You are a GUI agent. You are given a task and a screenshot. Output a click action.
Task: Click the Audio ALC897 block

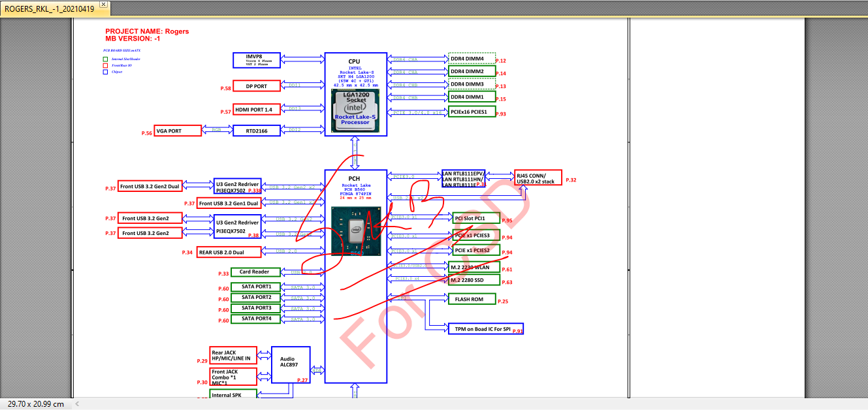click(291, 365)
